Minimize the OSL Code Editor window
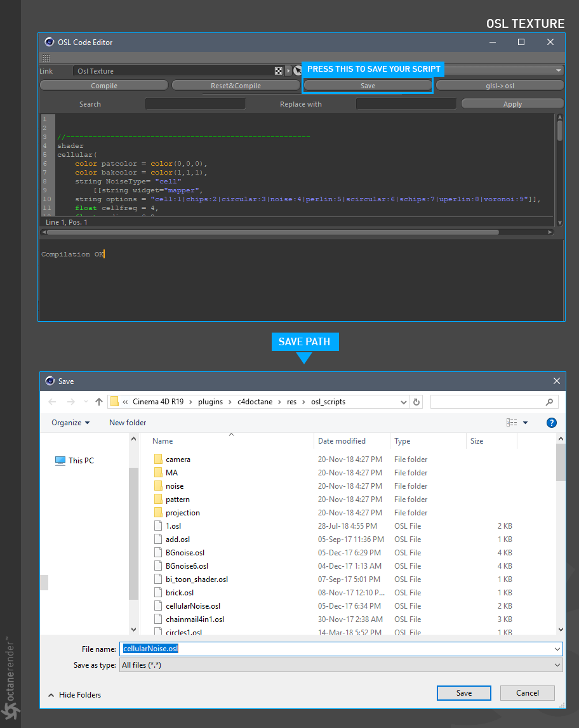This screenshot has height=728, width=579. (x=493, y=43)
